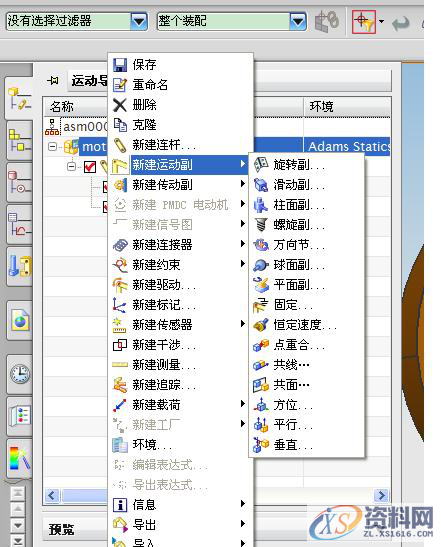Click the screw joint (螺旋副) icon
The width and height of the screenshot is (441, 547).
pos(261,225)
